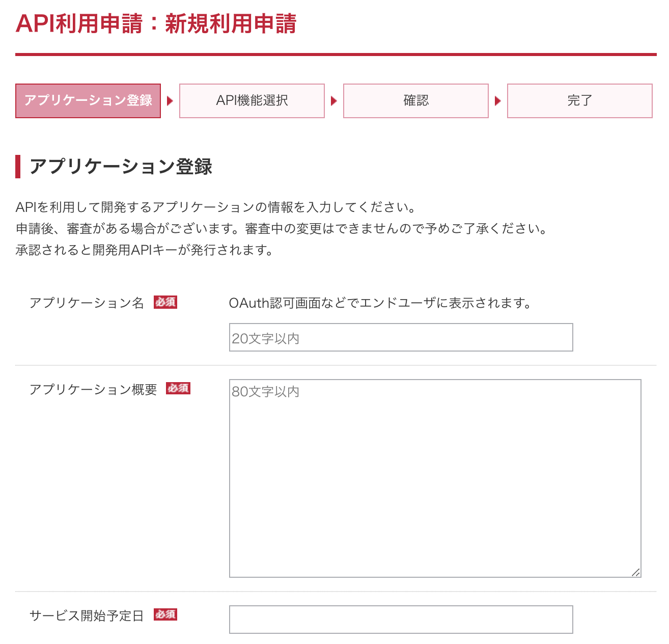
Task: Click the arrow before 完了 step
Action: coord(498,101)
